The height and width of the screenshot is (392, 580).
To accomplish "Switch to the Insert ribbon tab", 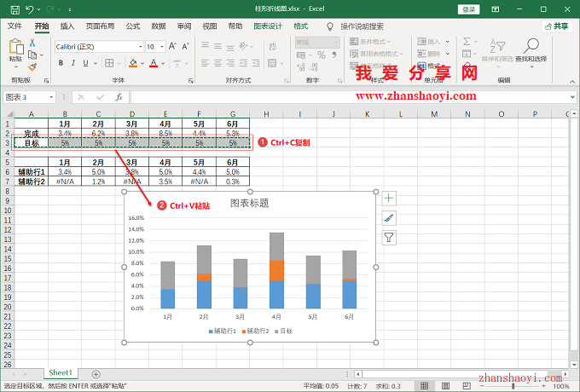I will click(x=67, y=26).
